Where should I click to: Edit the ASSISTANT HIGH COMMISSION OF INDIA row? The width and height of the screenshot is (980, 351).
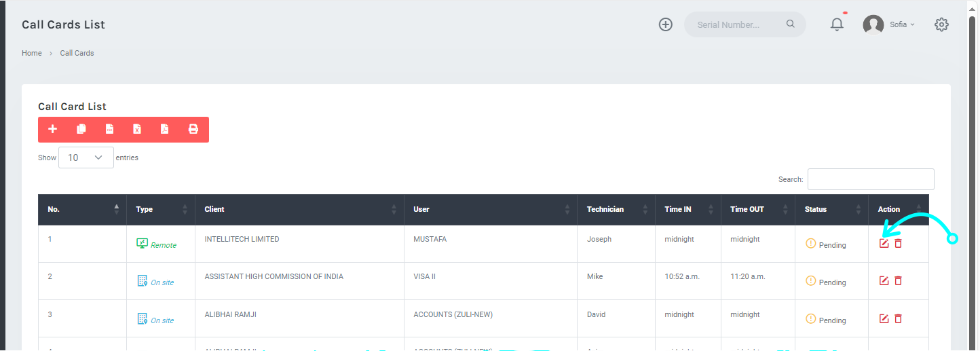(884, 280)
